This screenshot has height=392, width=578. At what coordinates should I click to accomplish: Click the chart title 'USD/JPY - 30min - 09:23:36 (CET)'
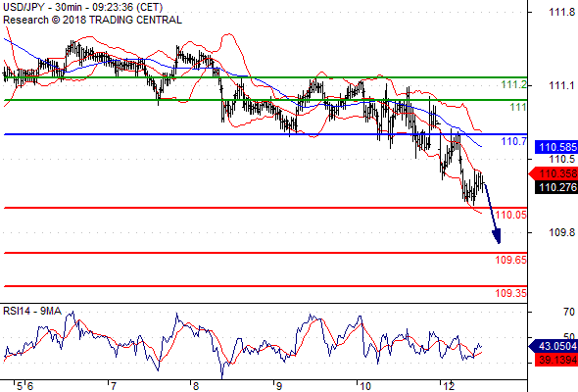83,7
